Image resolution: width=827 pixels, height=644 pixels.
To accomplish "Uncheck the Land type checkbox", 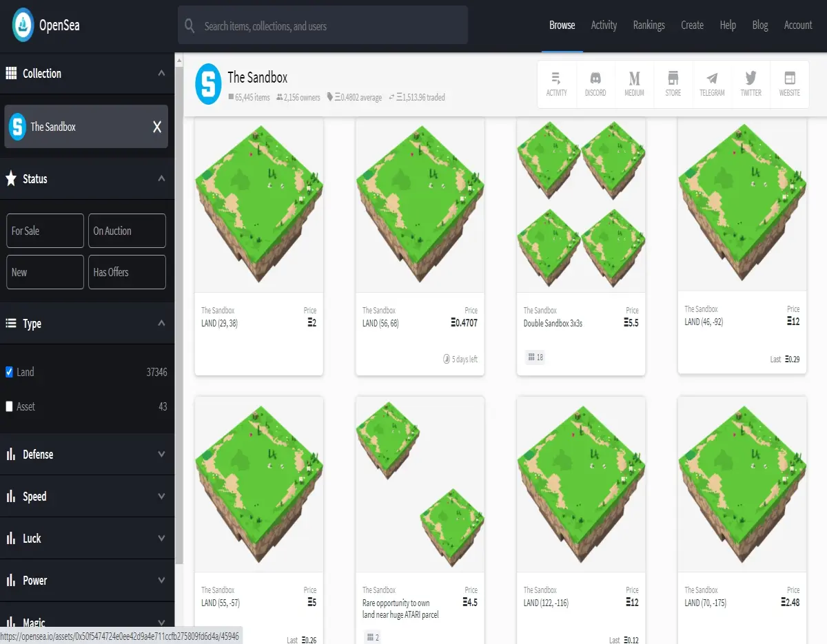I will pos(10,372).
